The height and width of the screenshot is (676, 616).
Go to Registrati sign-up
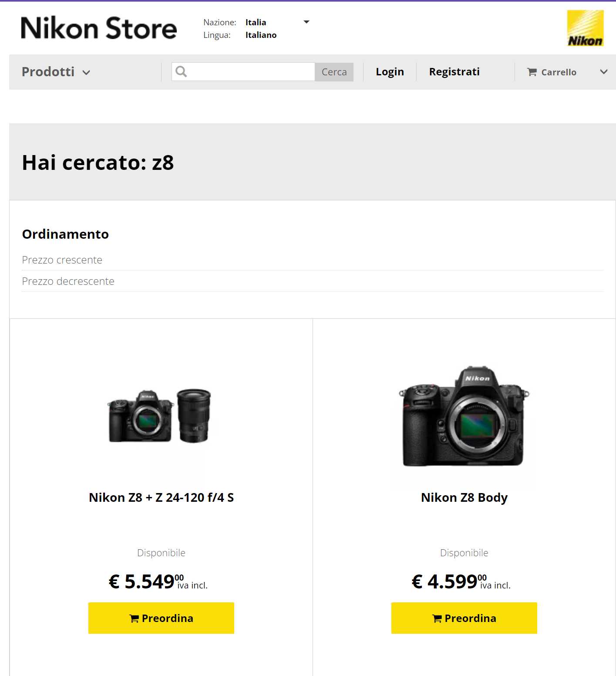point(454,72)
